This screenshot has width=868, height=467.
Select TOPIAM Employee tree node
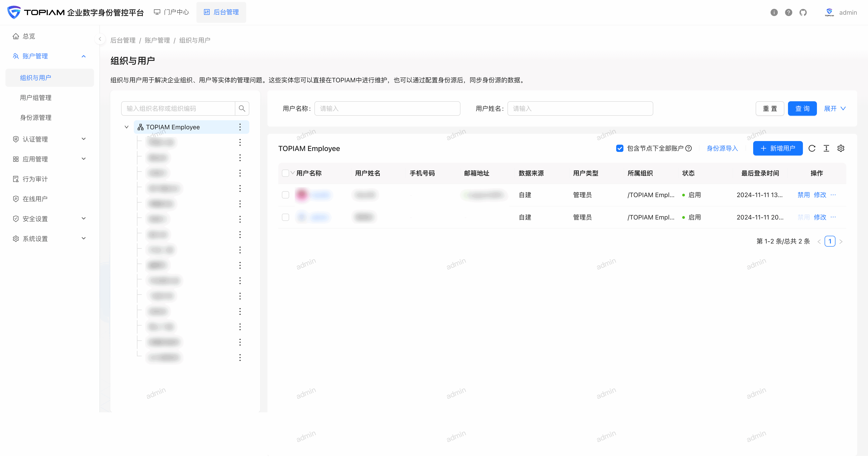click(191, 127)
